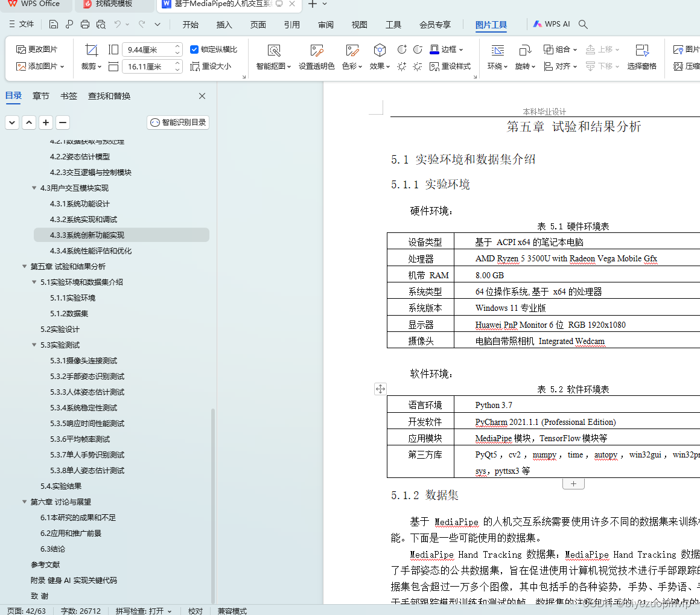Click the decrease contrast icon

click(418, 49)
